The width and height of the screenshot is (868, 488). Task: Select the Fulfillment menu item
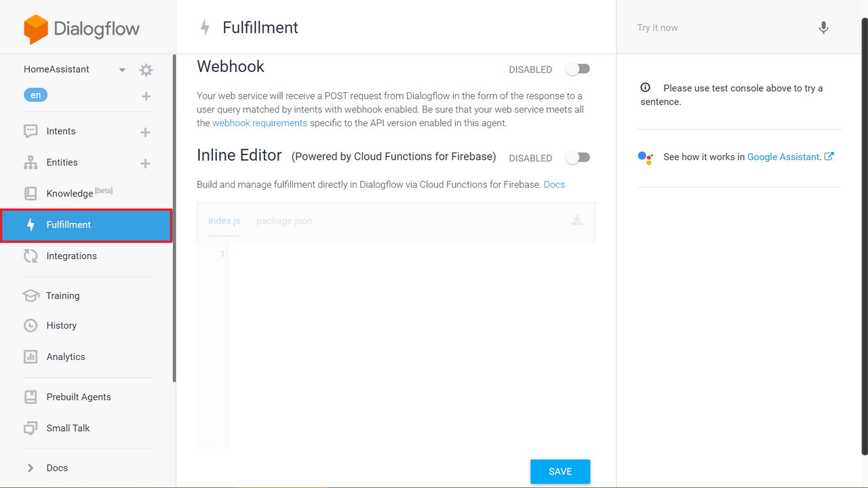[86, 225]
